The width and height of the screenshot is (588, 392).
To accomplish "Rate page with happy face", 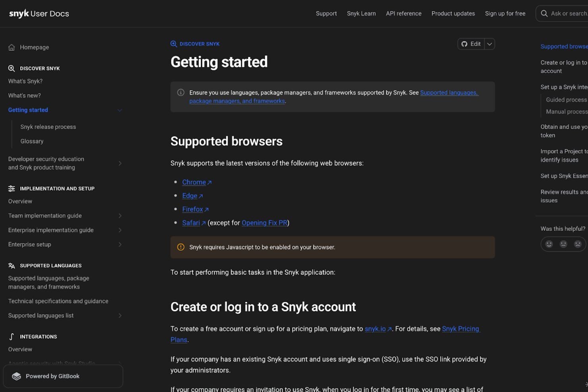I will pyautogui.click(x=549, y=244).
